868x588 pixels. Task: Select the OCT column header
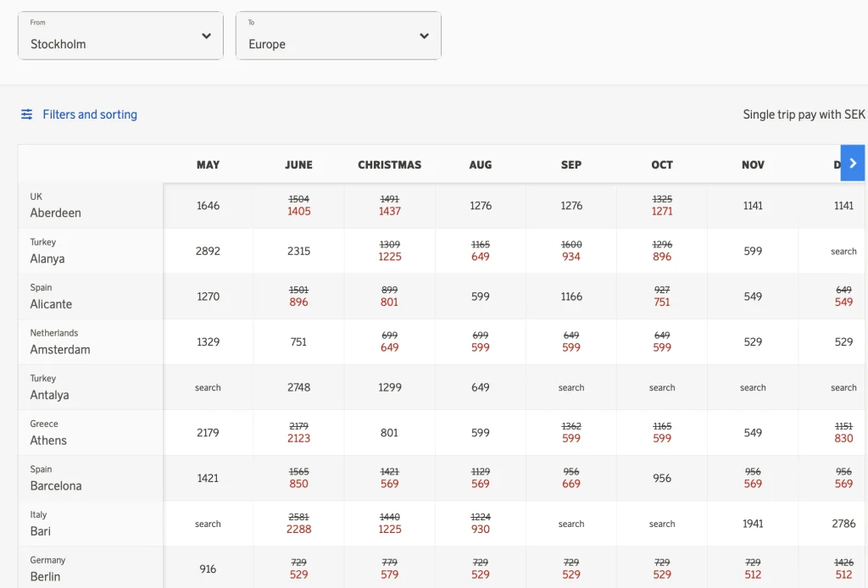click(x=662, y=165)
